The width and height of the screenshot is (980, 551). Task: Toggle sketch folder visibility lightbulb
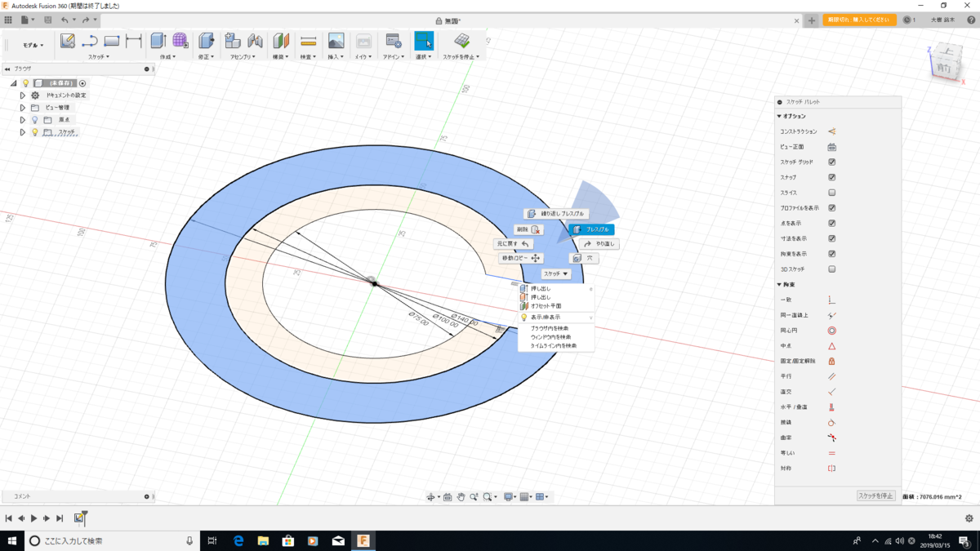35,131
